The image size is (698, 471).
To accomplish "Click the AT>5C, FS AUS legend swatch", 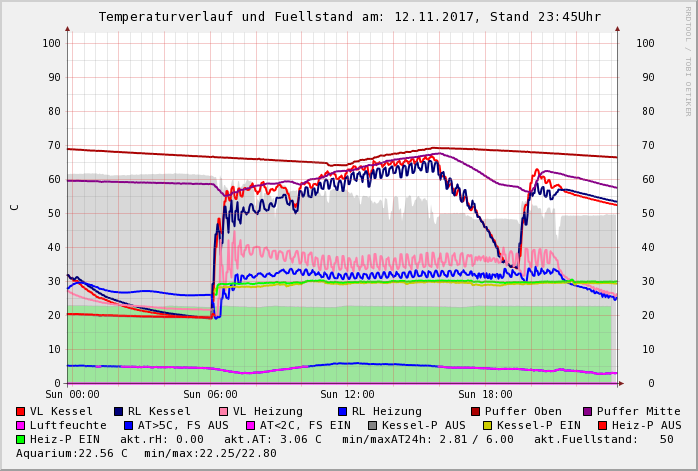I will [128, 425].
